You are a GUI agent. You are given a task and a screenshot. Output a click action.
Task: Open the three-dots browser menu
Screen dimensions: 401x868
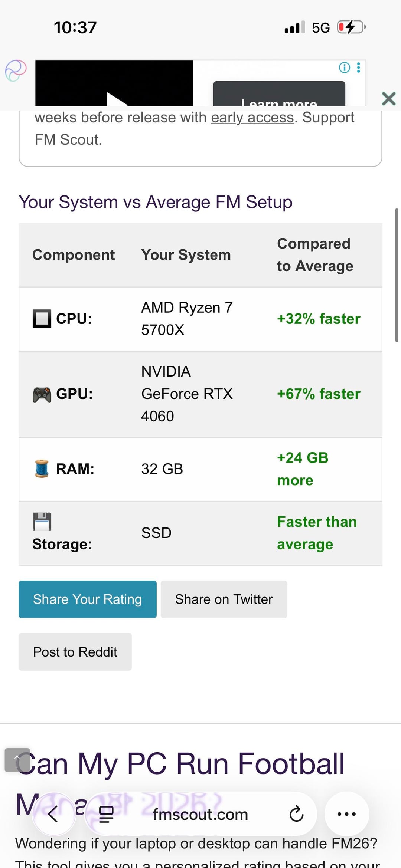coord(346,814)
